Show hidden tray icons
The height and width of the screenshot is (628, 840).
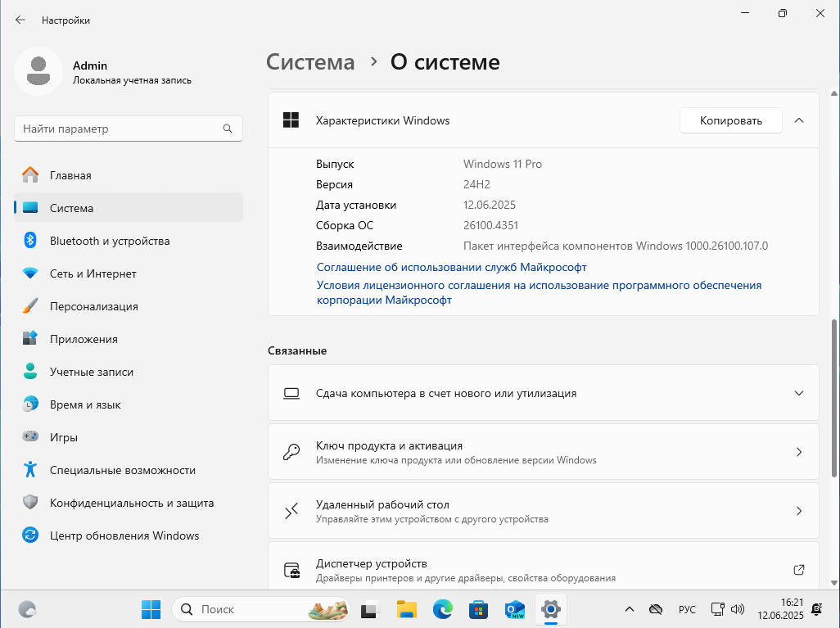coord(630,609)
